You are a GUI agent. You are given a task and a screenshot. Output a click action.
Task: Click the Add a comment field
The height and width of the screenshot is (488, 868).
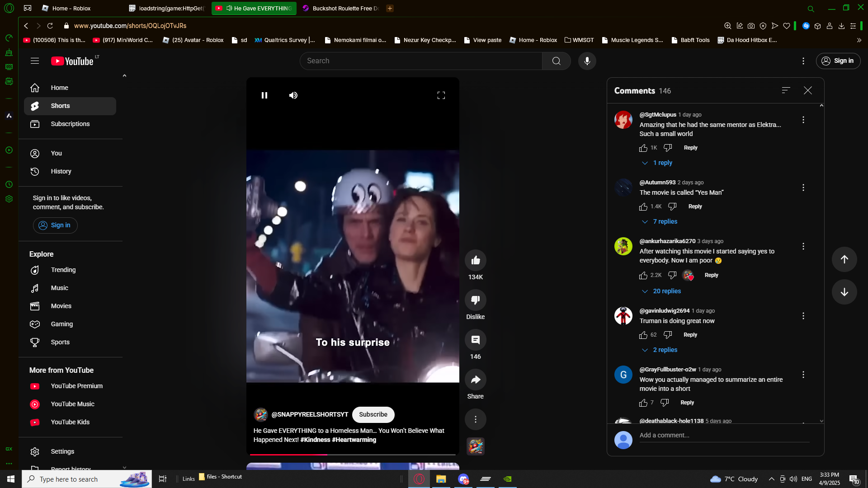pos(724,436)
